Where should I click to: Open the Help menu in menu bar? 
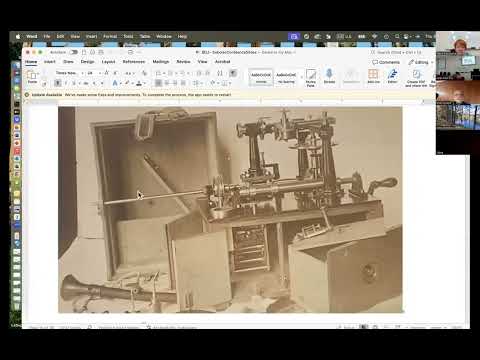182,36
